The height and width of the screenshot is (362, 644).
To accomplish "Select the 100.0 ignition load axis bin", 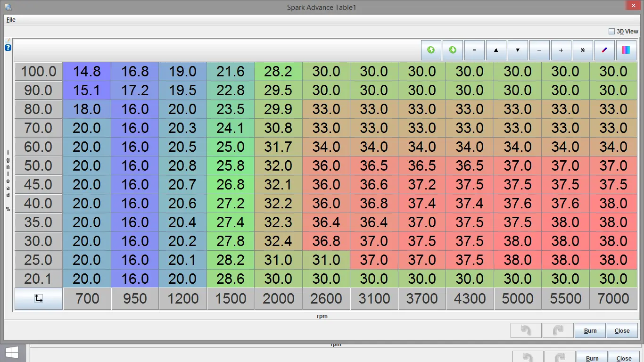I will (39, 72).
